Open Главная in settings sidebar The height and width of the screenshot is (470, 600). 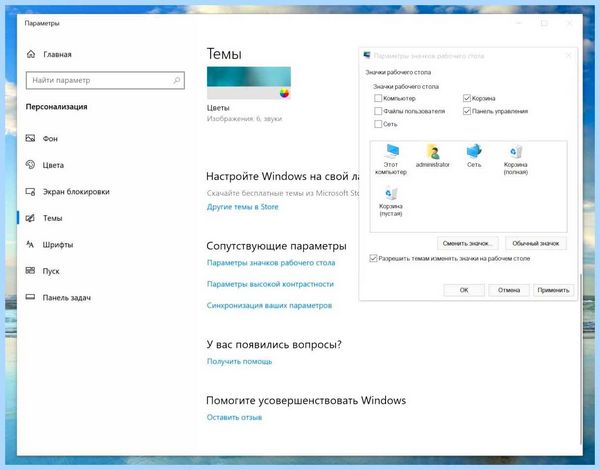[57, 54]
